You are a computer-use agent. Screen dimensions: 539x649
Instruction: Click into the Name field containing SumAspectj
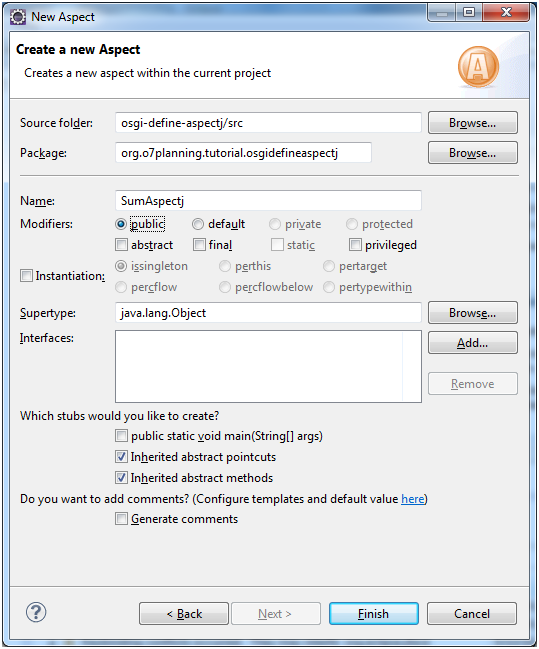(x=268, y=201)
